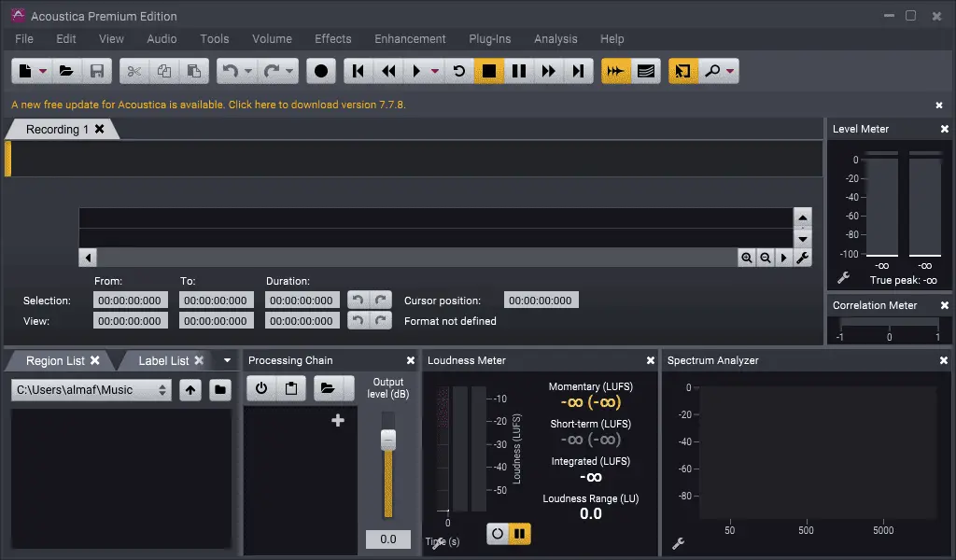Click the Selection From time field
The image size is (956, 560).
(130, 301)
